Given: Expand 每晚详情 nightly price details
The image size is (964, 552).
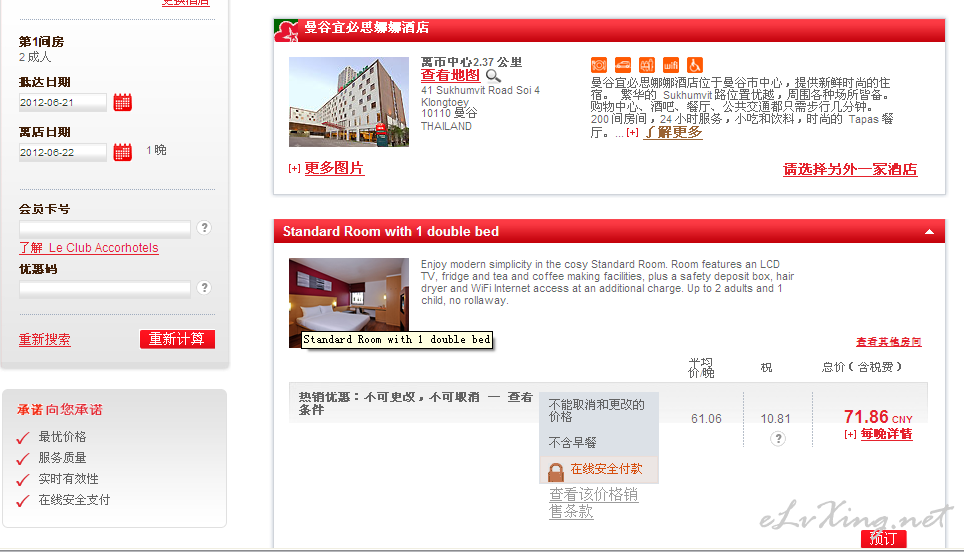Looking at the screenshot, I should point(850,434).
